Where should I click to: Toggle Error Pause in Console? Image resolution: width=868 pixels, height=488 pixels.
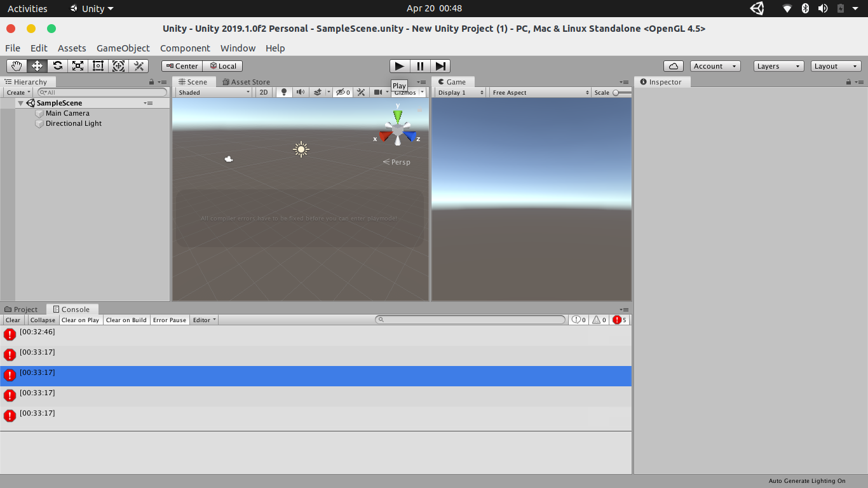(170, 320)
